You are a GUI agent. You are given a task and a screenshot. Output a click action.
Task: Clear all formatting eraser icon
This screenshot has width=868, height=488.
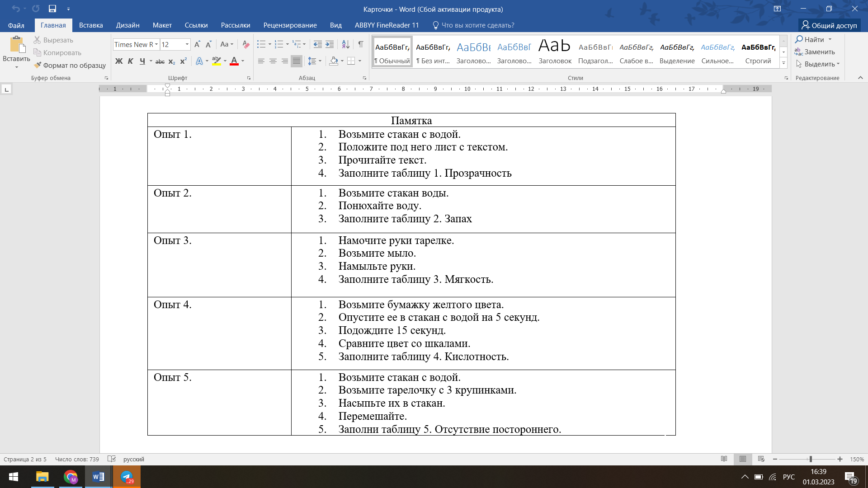coord(246,44)
